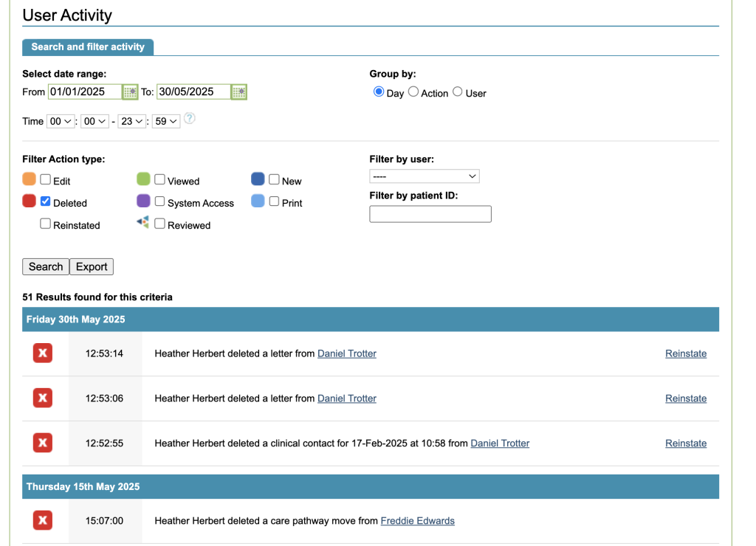This screenshot has width=756, height=546.
Task: Click the Friday 30th May 2025 group header
Action: [x=76, y=319]
